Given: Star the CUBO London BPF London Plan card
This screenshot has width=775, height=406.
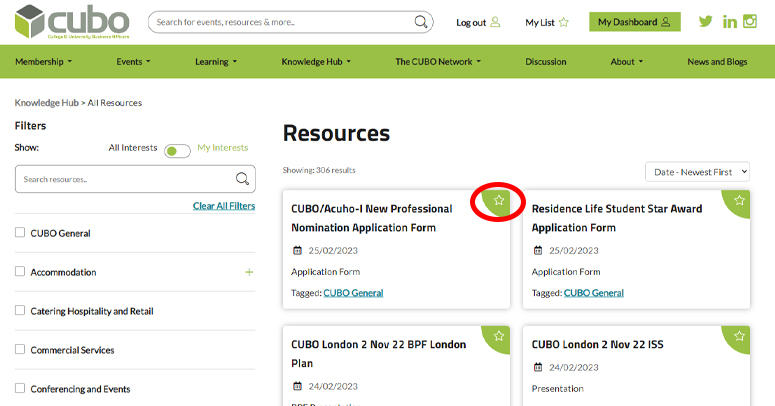Looking at the screenshot, I should tap(499, 336).
